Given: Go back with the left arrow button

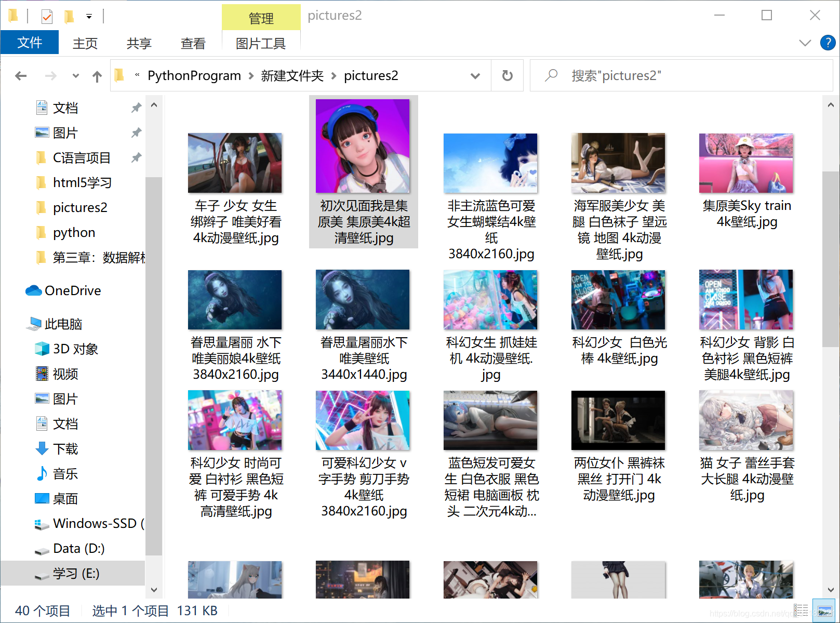Looking at the screenshot, I should (21, 76).
